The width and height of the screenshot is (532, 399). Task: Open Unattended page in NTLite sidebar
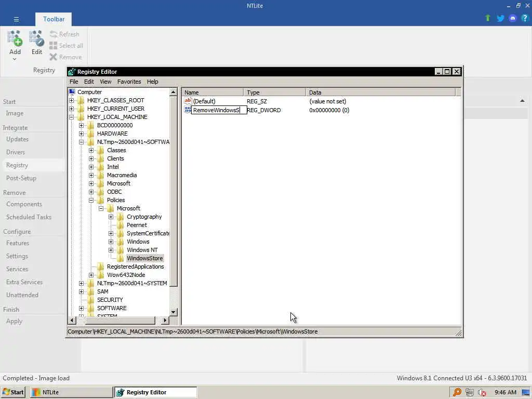click(22, 295)
